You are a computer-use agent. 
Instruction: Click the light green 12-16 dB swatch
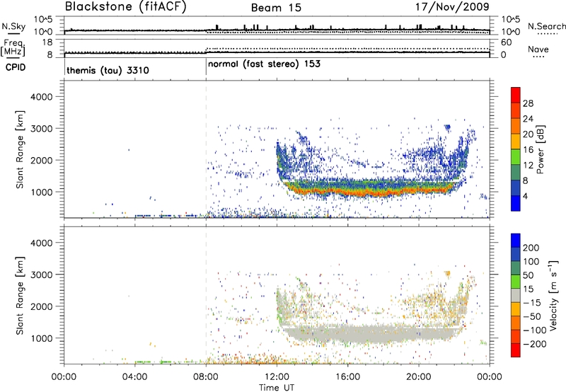coord(516,157)
